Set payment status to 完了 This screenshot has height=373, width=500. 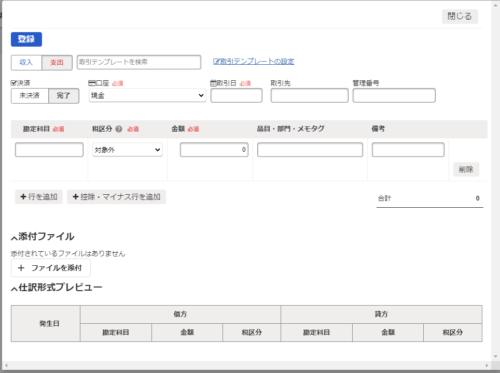[64, 96]
